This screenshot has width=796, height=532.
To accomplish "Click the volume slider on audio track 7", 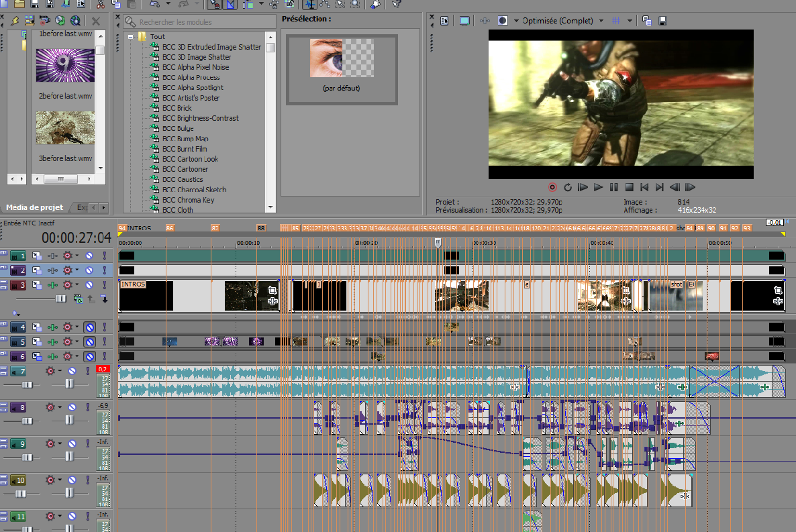I will [27, 384].
